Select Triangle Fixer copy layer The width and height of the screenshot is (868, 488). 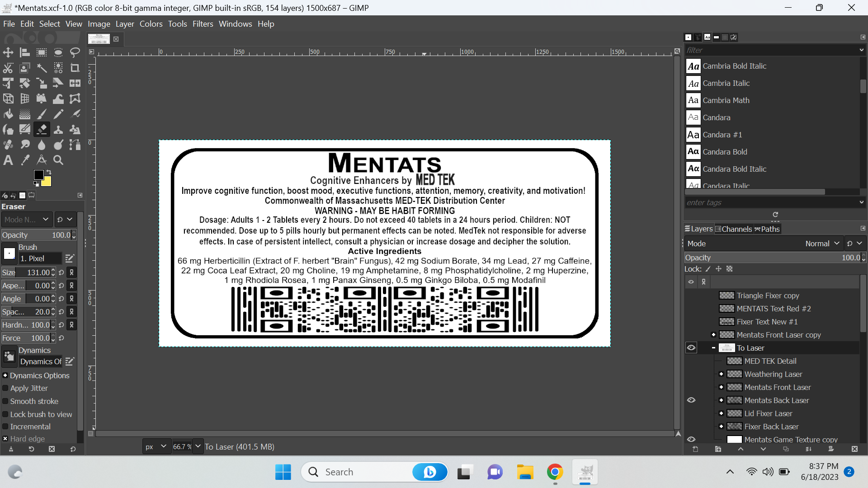768,296
